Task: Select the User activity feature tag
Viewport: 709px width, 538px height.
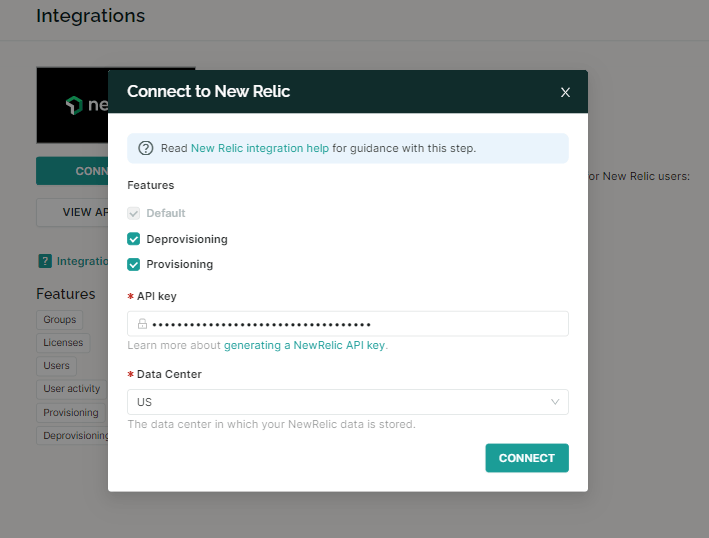Action: (71, 389)
